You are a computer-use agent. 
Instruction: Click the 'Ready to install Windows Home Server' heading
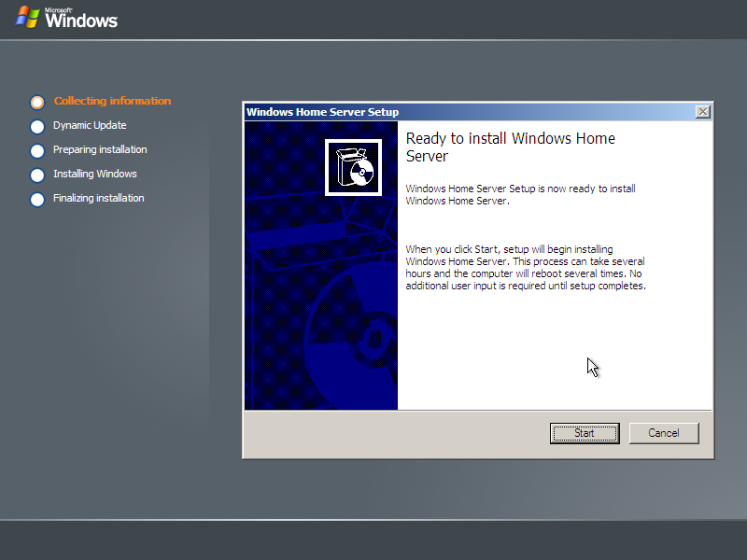[x=510, y=147]
